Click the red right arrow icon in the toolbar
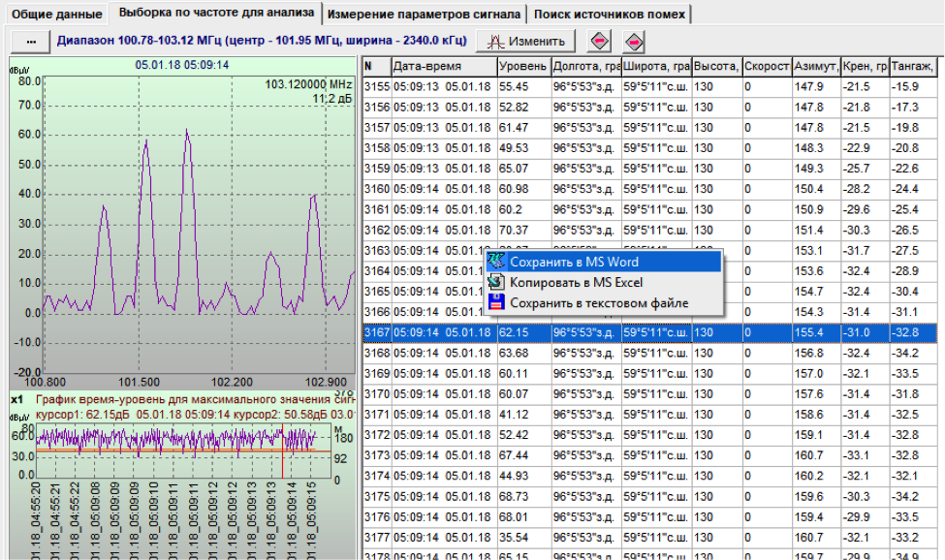 (634, 42)
